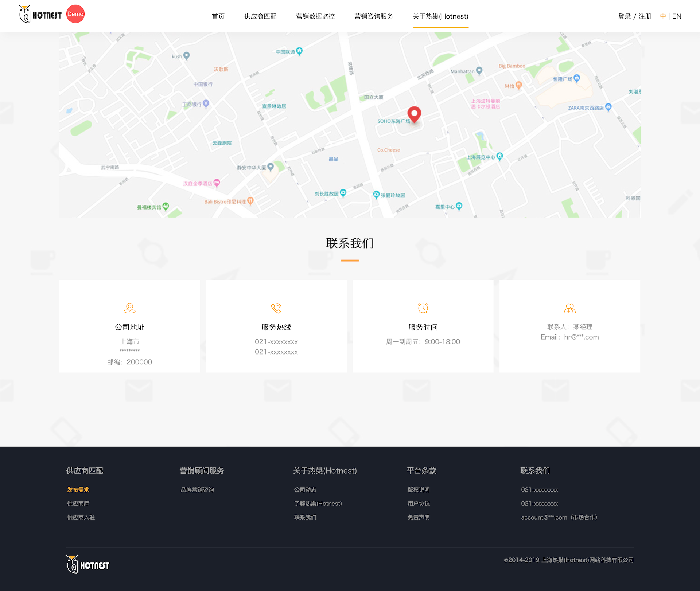Click the Hotnest logo in footer
This screenshot has height=591, width=700.
coord(88,565)
